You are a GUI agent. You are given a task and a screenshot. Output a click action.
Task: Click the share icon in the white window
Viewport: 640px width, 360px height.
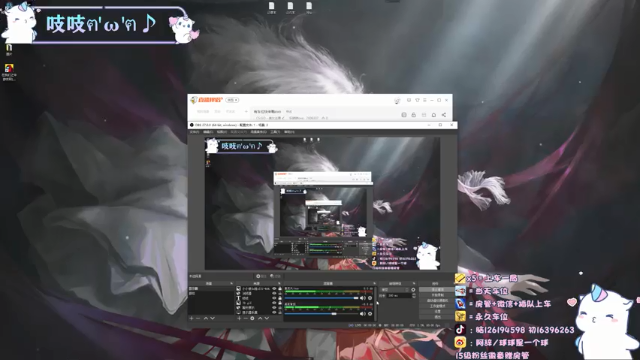coord(444,115)
